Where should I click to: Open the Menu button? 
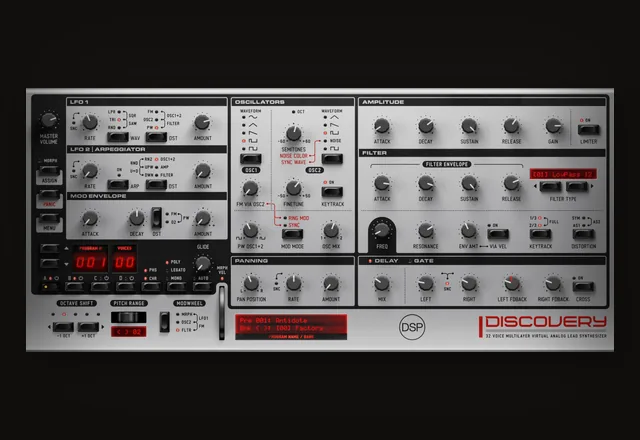[x=49, y=218]
